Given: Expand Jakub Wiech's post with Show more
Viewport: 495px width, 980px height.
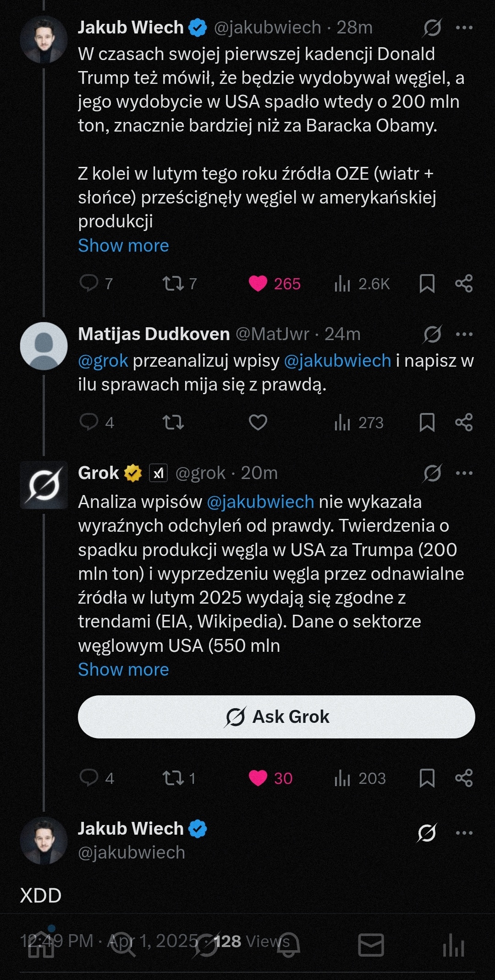Looking at the screenshot, I should [x=123, y=246].
